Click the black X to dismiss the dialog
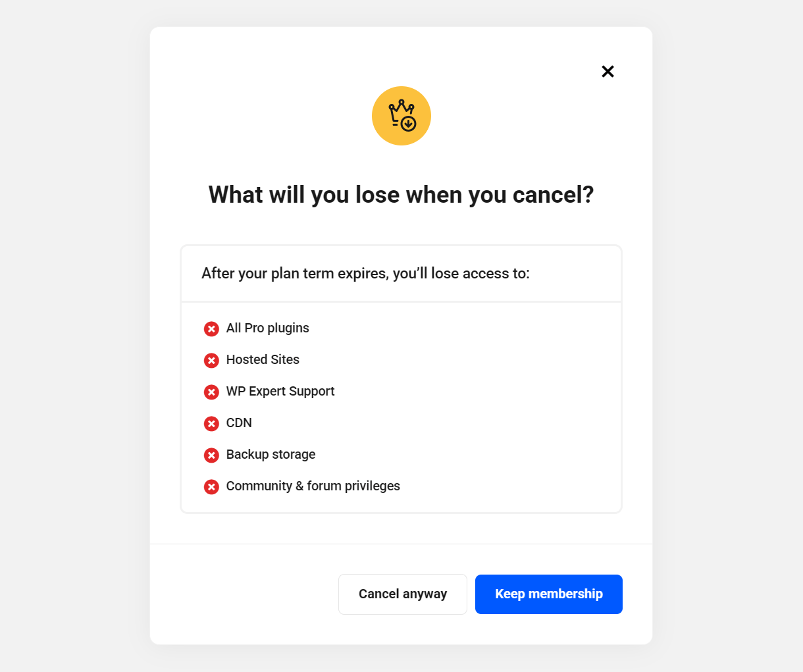 tap(608, 71)
